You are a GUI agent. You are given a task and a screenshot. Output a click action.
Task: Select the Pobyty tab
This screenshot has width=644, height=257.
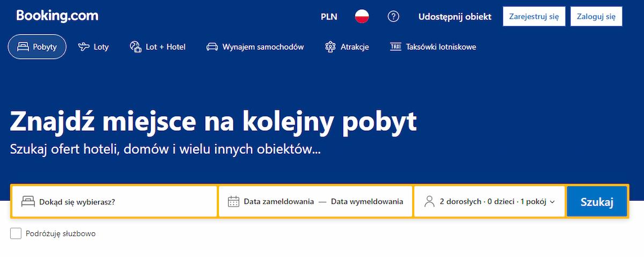click(x=37, y=47)
